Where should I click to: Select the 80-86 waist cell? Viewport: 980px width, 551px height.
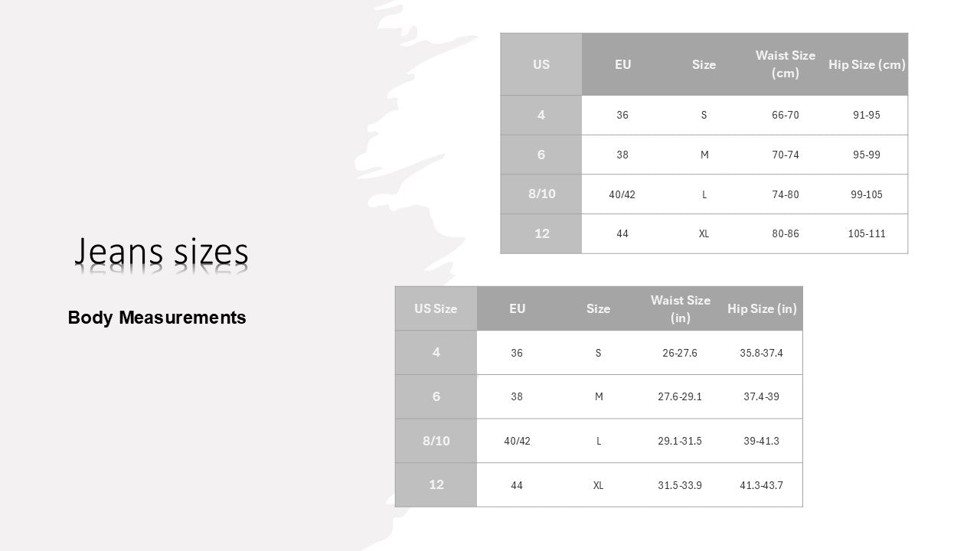(x=785, y=233)
